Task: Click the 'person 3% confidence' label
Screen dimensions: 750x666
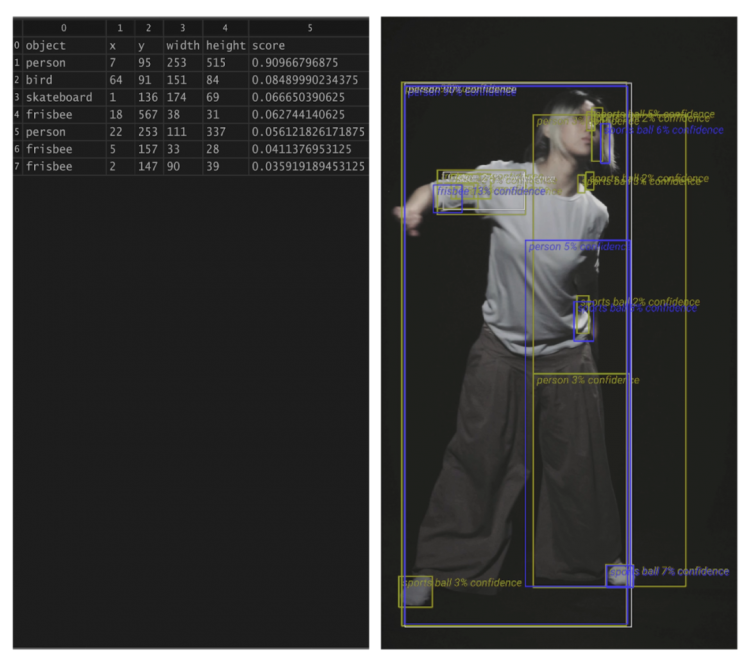Action: (x=587, y=380)
